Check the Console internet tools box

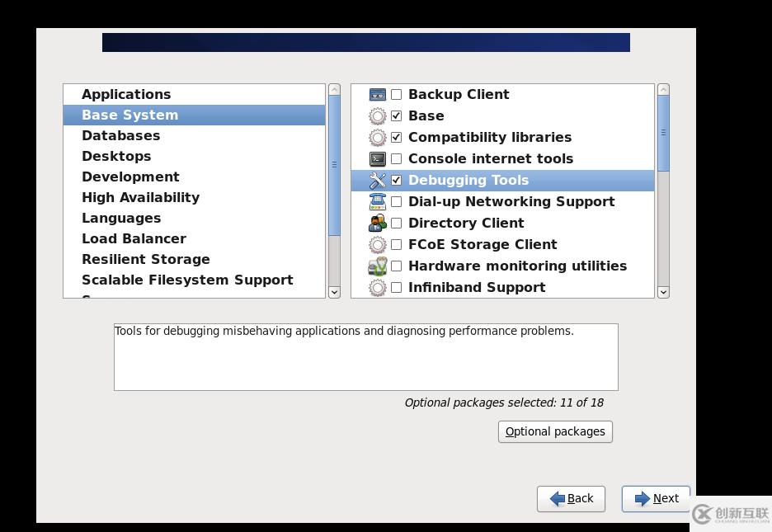[x=397, y=159]
